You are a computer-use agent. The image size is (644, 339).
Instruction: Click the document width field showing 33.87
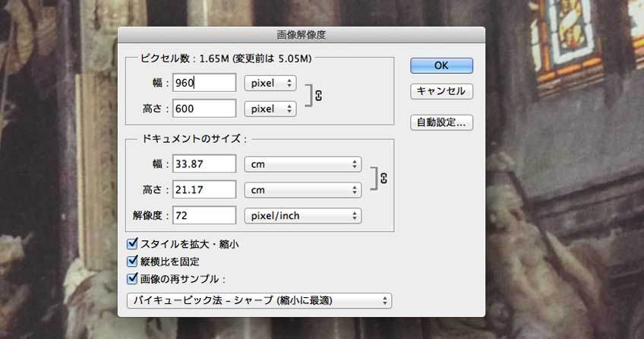click(204, 164)
